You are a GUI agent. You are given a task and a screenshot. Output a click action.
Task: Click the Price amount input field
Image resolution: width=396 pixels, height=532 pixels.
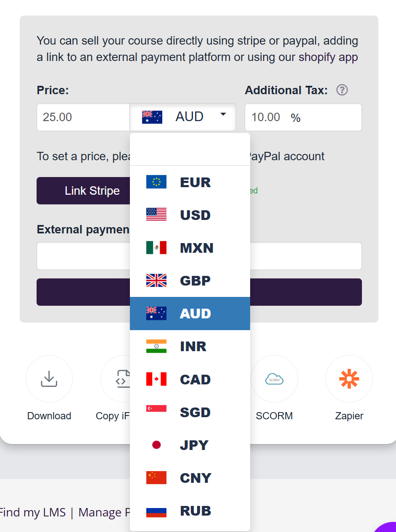coord(83,117)
